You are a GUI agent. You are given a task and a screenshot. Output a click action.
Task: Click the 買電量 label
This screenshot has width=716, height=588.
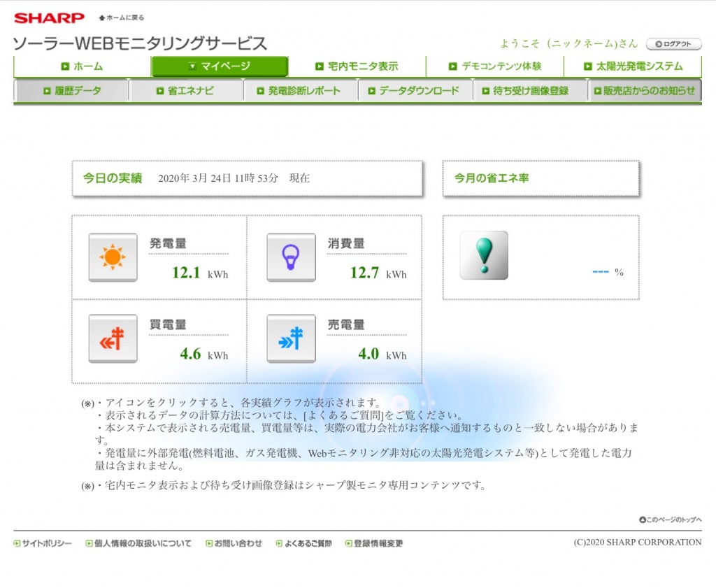pos(168,324)
